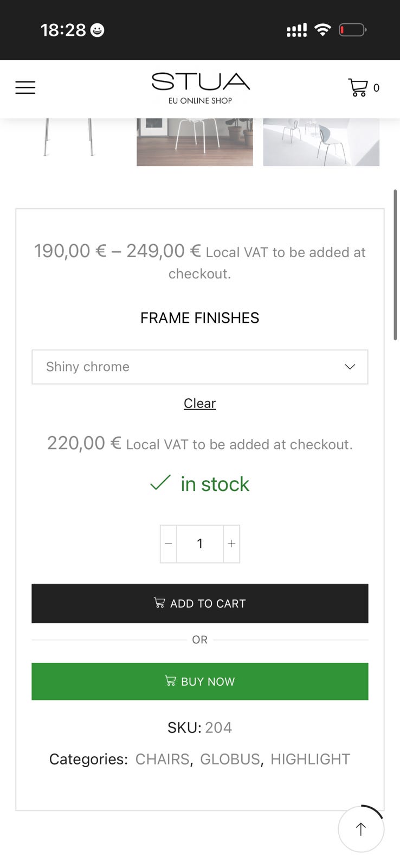Open the hamburger navigation menu
This screenshot has width=400, height=868.
coord(25,87)
